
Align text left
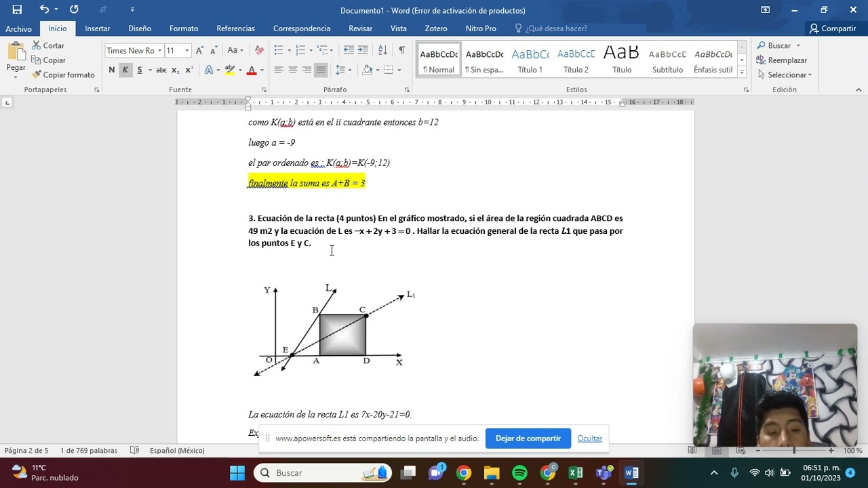(x=278, y=70)
